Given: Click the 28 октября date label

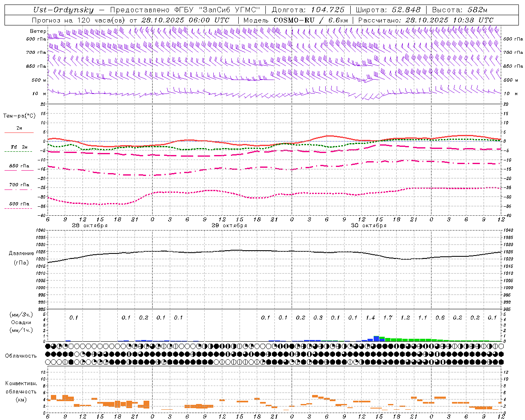Looking at the screenshot, I should 90,226.
